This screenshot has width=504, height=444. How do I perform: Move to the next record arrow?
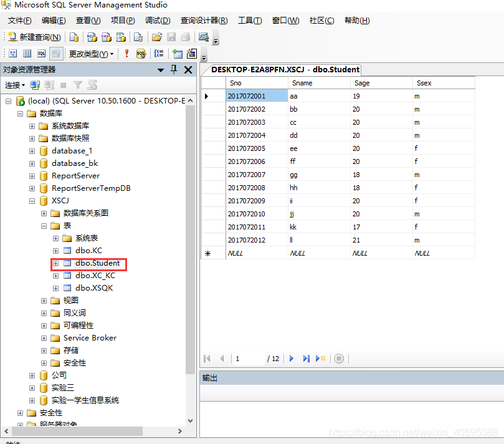[292, 359]
